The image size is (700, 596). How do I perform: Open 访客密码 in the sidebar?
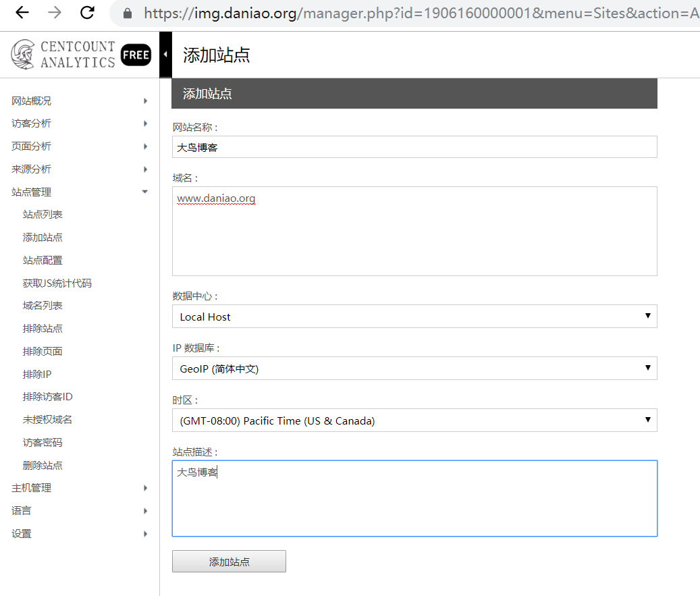[x=43, y=442]
